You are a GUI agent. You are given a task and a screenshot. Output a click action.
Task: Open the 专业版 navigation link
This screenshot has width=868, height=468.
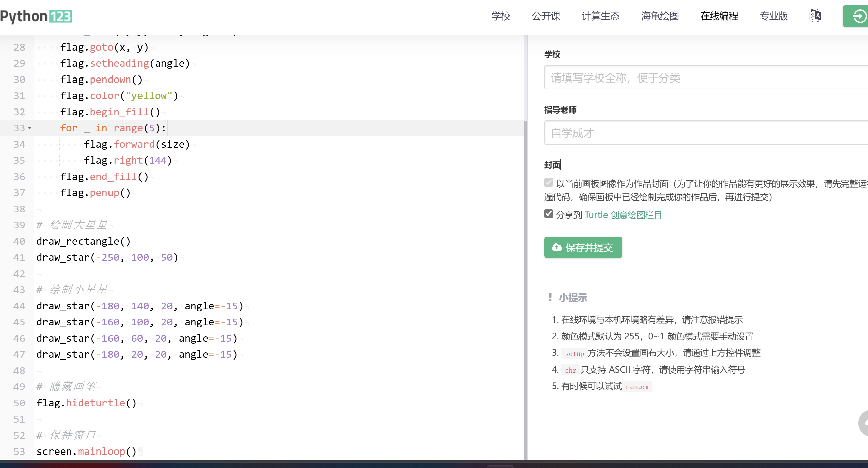tap(774, 16)
